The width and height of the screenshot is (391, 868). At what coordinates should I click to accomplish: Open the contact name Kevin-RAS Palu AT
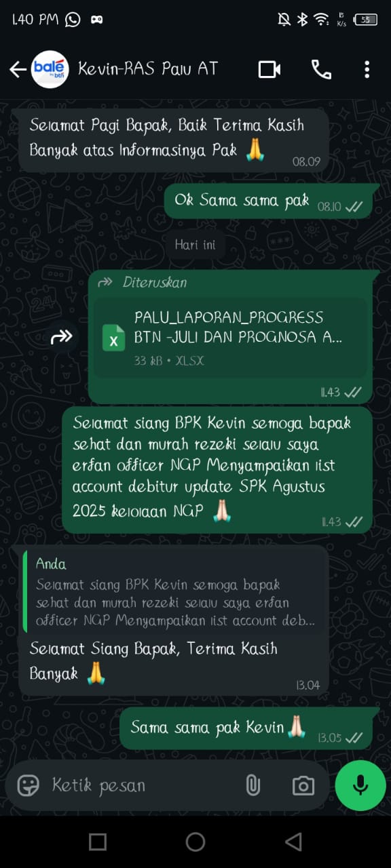click(x=148, y=69)
